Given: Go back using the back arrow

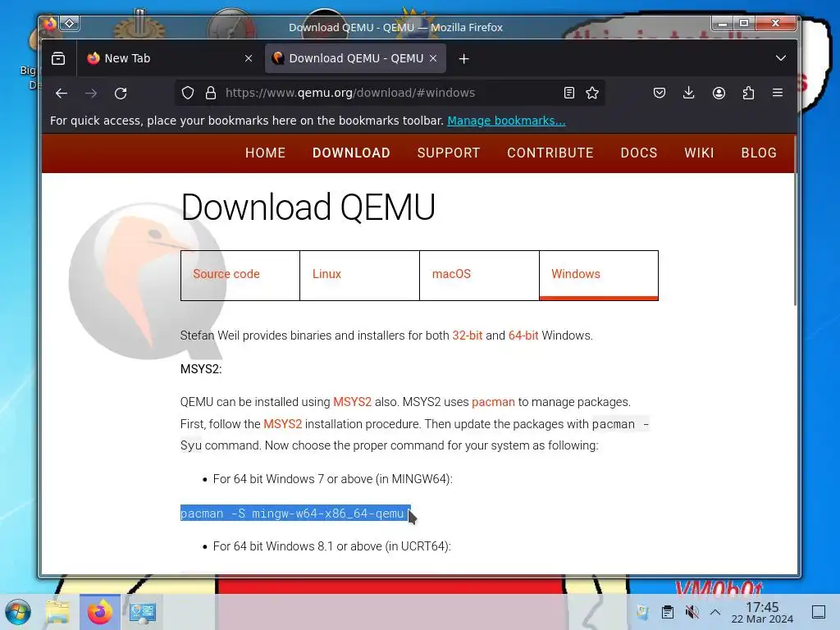Looking at the screenshot, I should coord(62,94).
